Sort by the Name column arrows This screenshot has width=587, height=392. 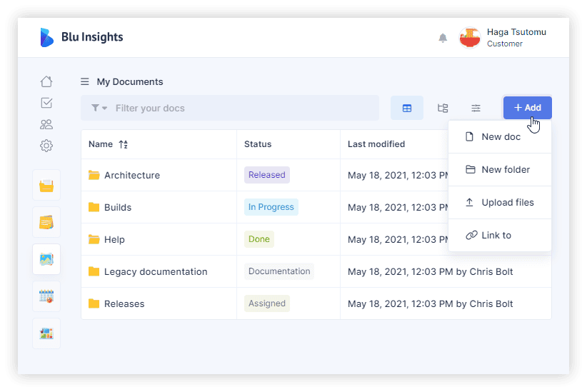(124, 144)
